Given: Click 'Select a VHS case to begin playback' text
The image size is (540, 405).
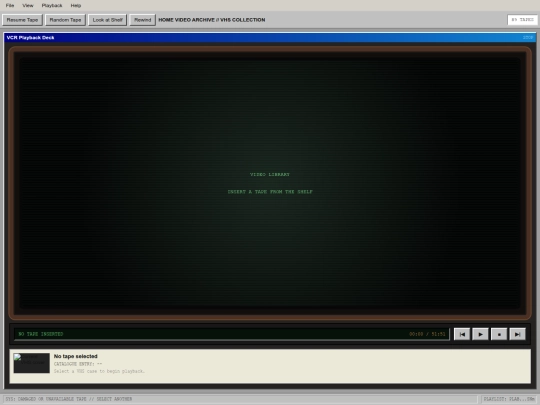Looking at the screenshot, I should point(99,371).
